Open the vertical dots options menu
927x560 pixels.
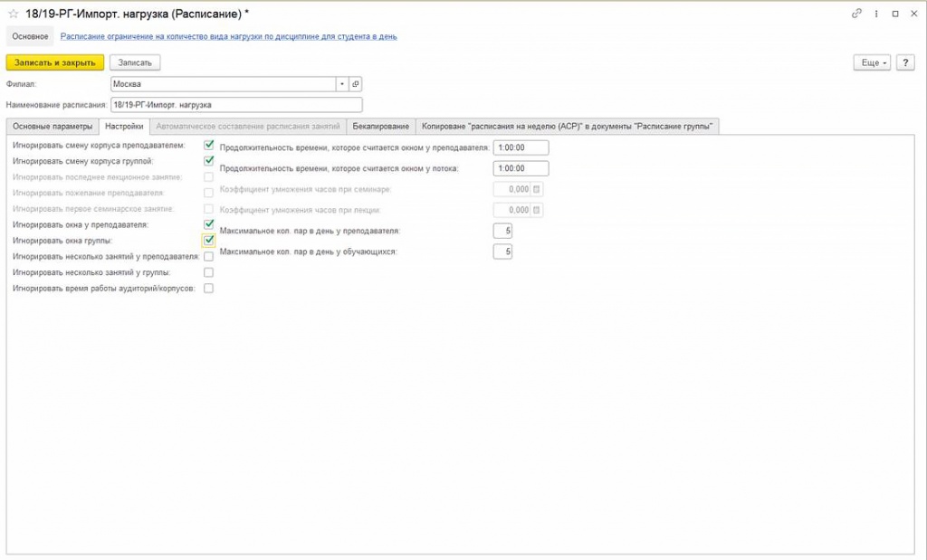tap(875, 14)
